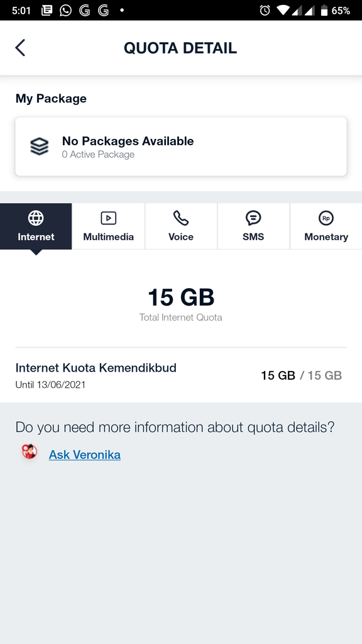The height and width of the screenshot is (644, 362).
Task: Switch to the Voice tab
Action: point(181,226)
